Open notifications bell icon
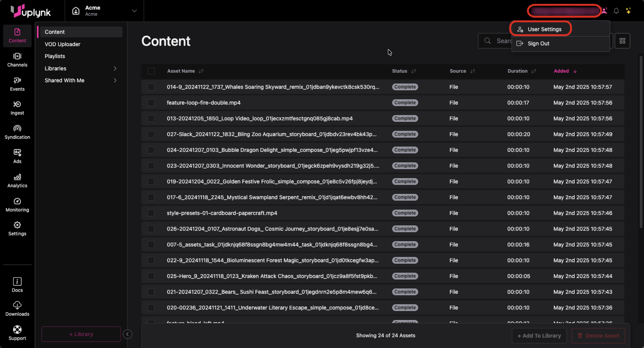 [x=616, y=11]
